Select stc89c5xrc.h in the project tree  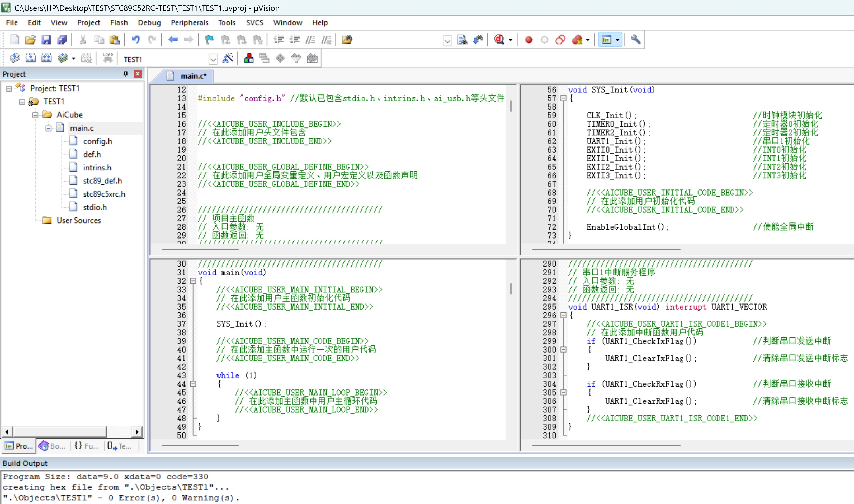(x=104, y=194)
